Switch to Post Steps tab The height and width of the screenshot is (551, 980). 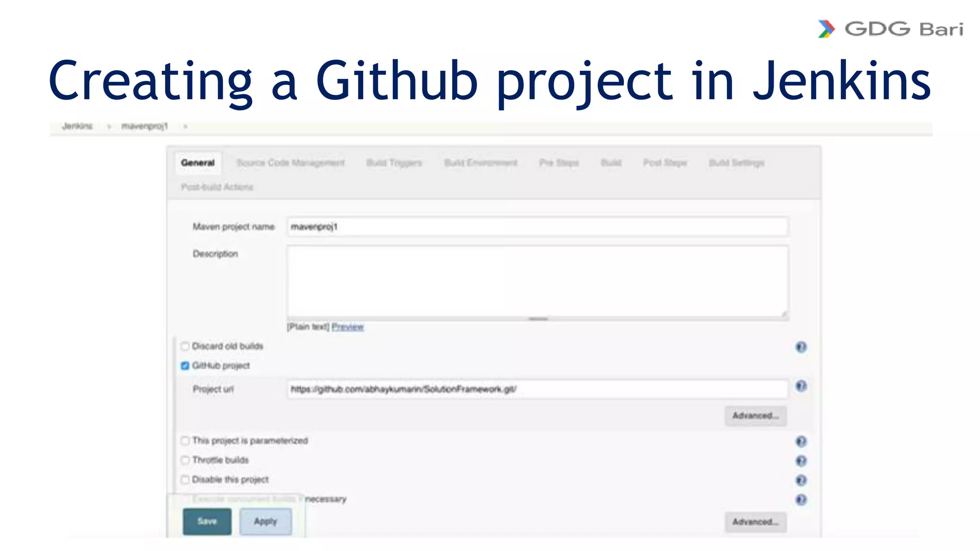point(665,163)
